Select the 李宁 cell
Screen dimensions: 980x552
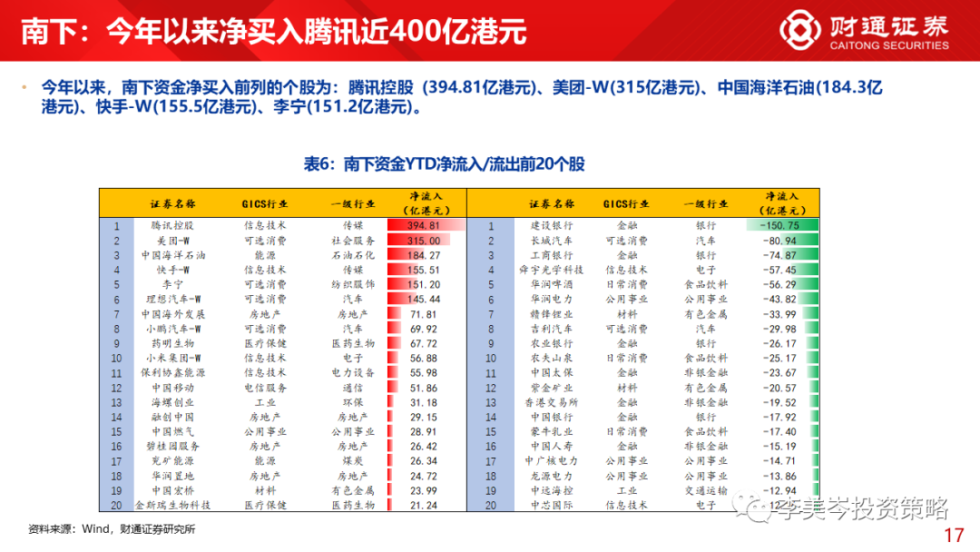click(172, 284)
